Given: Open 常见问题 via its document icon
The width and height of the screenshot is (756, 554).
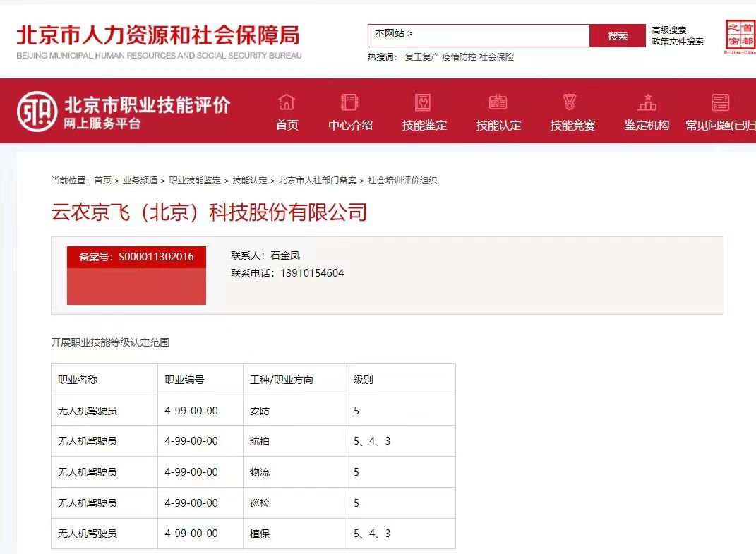Looking at the screenshot, I should pyautogui.click(x=719, y=102).
